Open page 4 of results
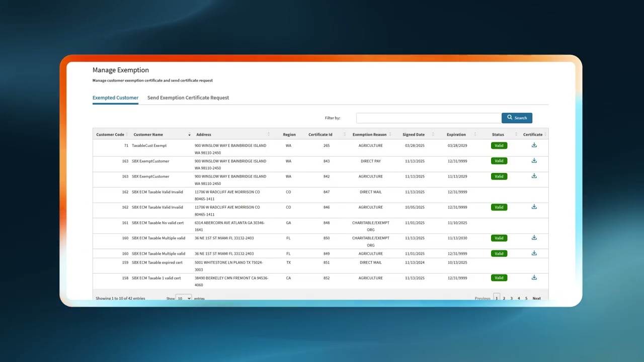This screenshot has width=644, height=362. (x=519, y=298)
